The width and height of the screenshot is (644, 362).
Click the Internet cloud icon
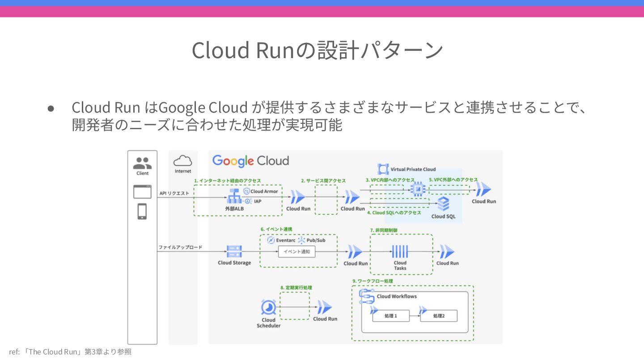click(182, 160)
